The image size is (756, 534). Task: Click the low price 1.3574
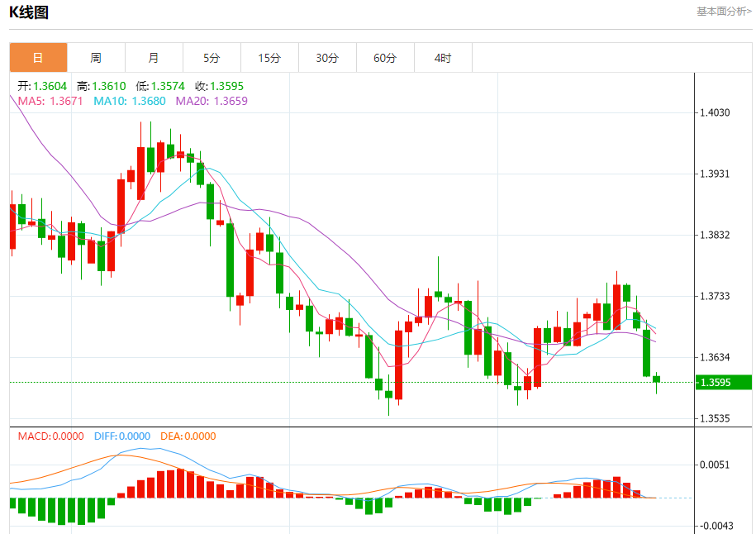point(168,86)
